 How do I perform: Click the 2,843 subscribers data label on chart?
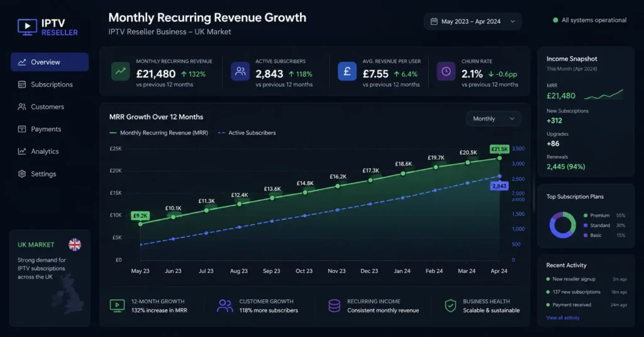pos(499,186)
